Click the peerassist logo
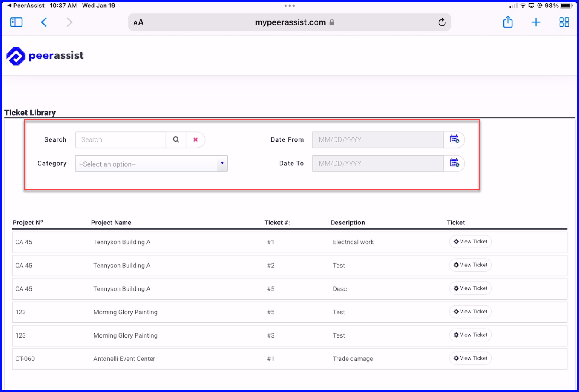Image resolution: width=579 pixels, height=392 pixels. click(45, 56)
